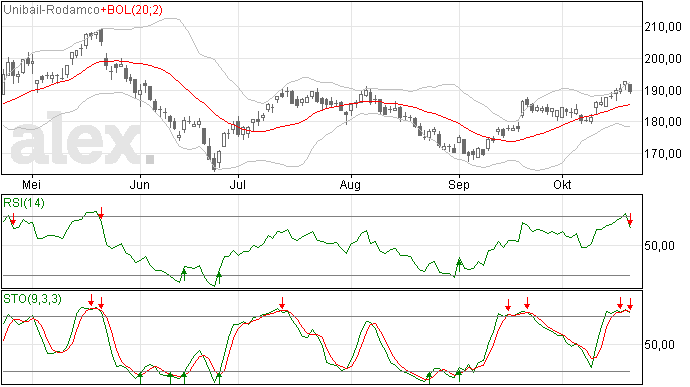This screenshot has height=387, width=690.
Task: Select the Jul month label
Action: 238,184
